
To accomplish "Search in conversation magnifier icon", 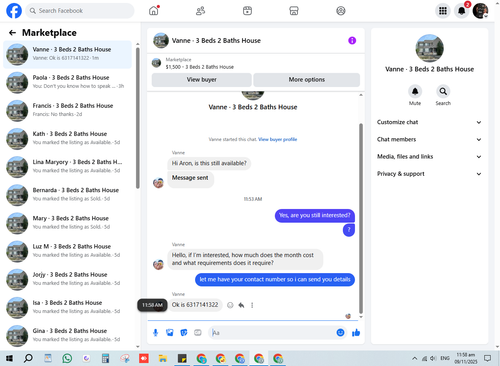I will tap(443, 91).
